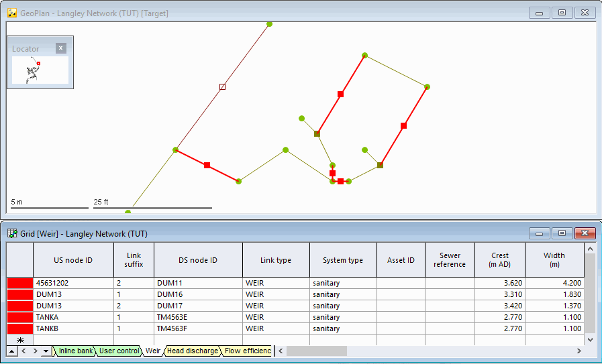Click the Width (m) column header
Viewport: 602px width, 364px height.
click(554, 260)
